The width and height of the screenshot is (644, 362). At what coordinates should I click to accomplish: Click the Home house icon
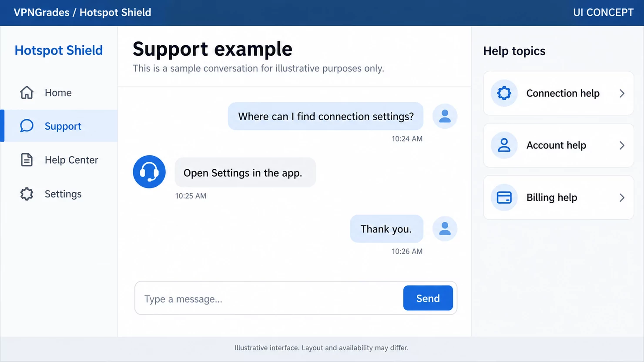pos(27,93)
